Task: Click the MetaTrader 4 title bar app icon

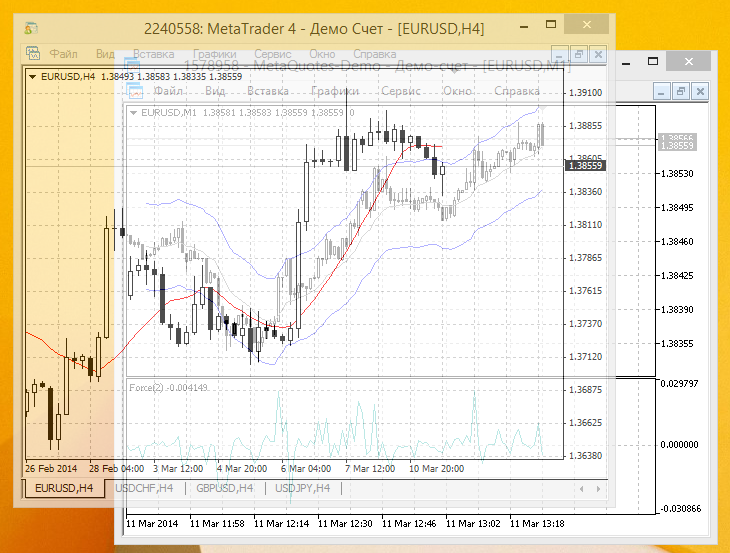Action: click(x=31, y=28)
